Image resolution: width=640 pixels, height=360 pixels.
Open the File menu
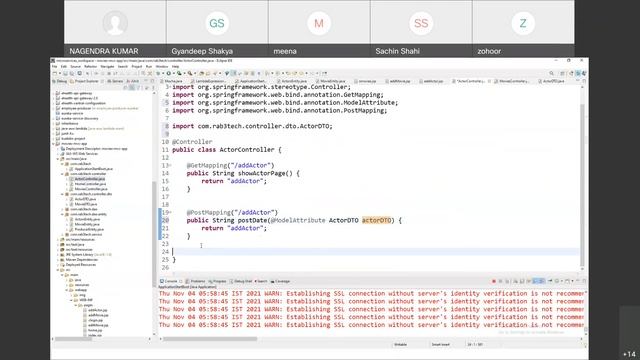tap(54, 66)
